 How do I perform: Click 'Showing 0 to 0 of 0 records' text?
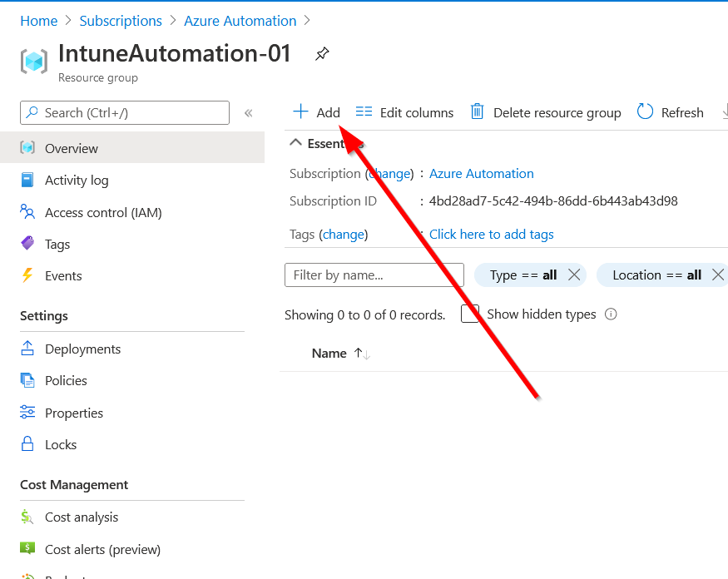click(x=365, y=315)
